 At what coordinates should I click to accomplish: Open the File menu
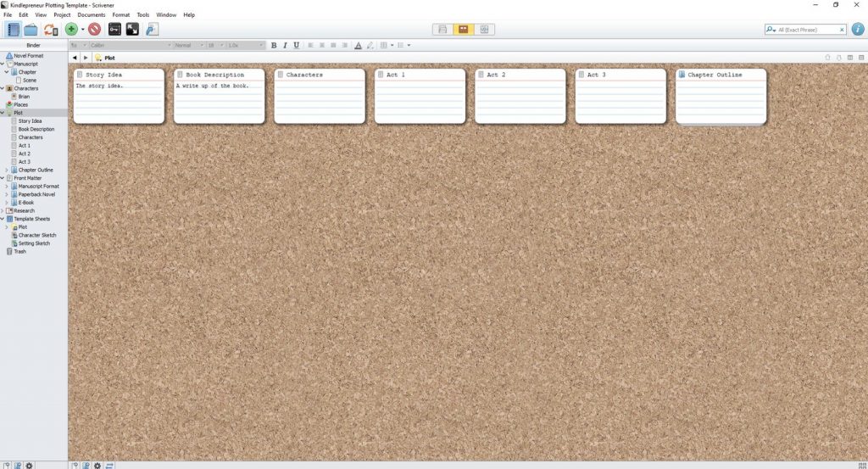(8, 15)
